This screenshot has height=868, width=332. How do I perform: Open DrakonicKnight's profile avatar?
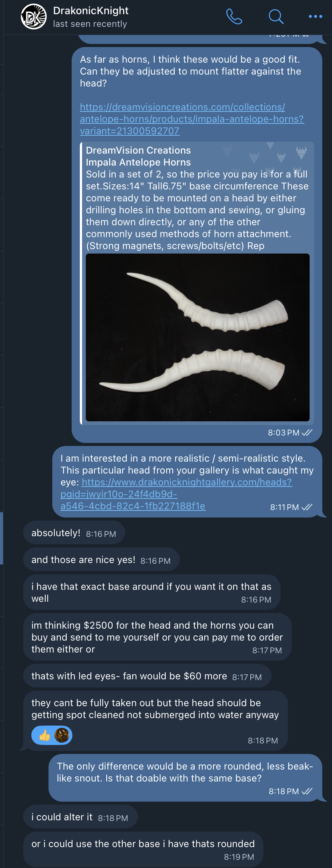(x=34, y=16)
